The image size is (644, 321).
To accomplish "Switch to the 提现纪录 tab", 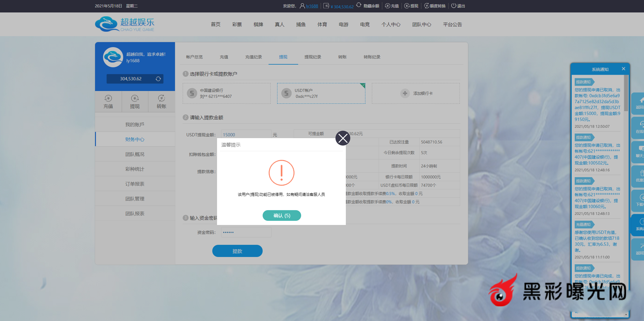I will [313, 57].
